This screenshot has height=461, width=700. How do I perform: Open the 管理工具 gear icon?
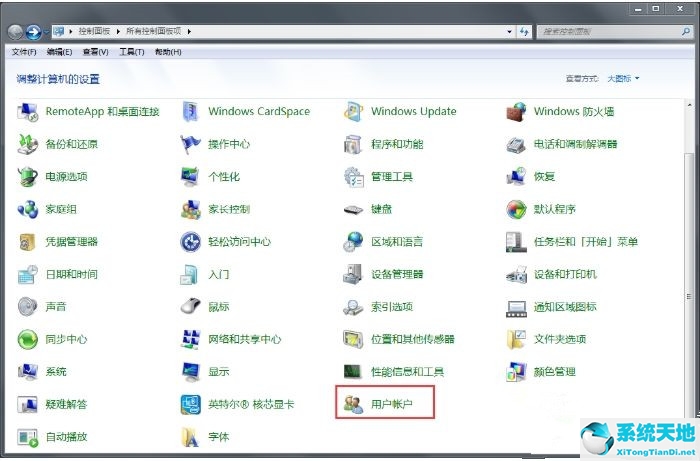coord(353,177)
